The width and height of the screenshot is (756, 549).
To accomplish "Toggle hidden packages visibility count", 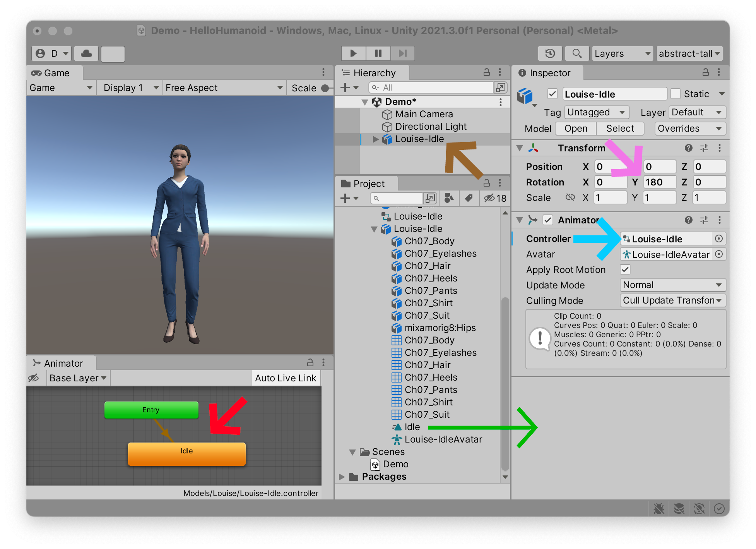I will [x=495, y=198].
